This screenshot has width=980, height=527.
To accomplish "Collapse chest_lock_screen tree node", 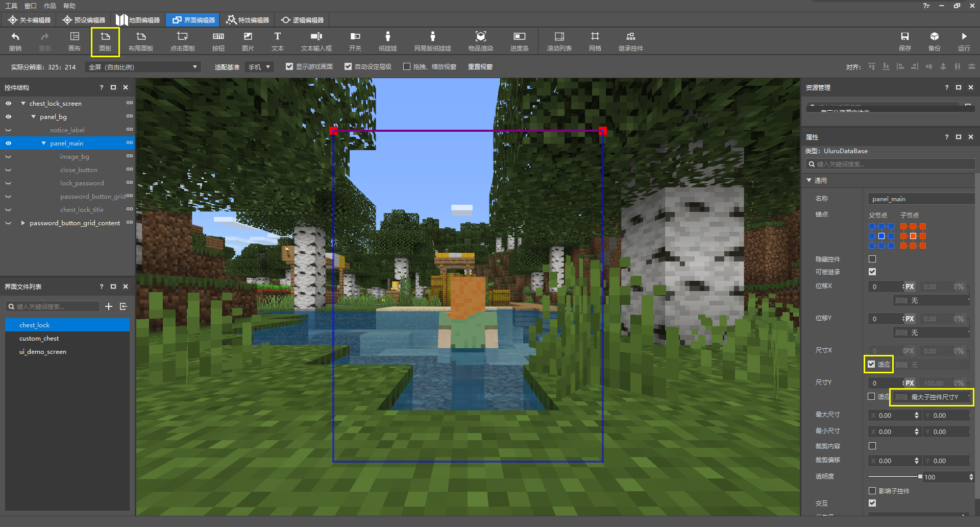I will (x=23, y=103).
